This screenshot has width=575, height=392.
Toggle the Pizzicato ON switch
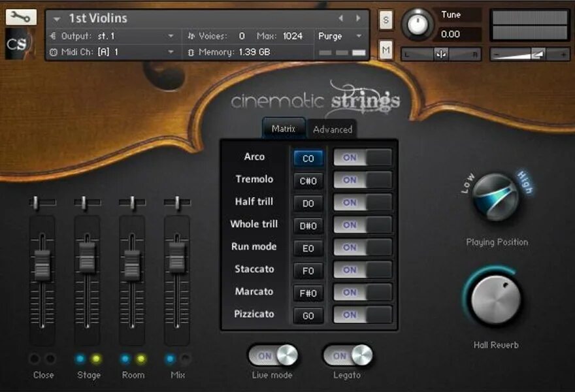click(362, 315)
